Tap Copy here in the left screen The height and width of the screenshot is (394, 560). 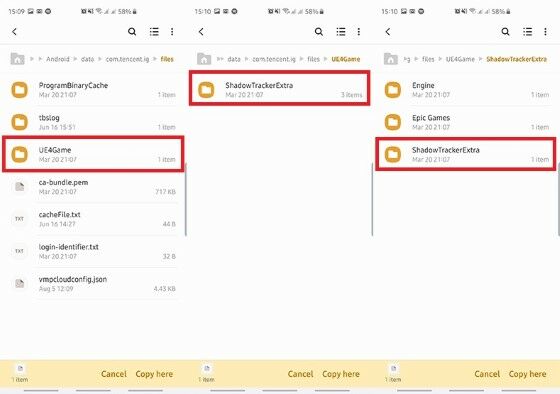154,374
